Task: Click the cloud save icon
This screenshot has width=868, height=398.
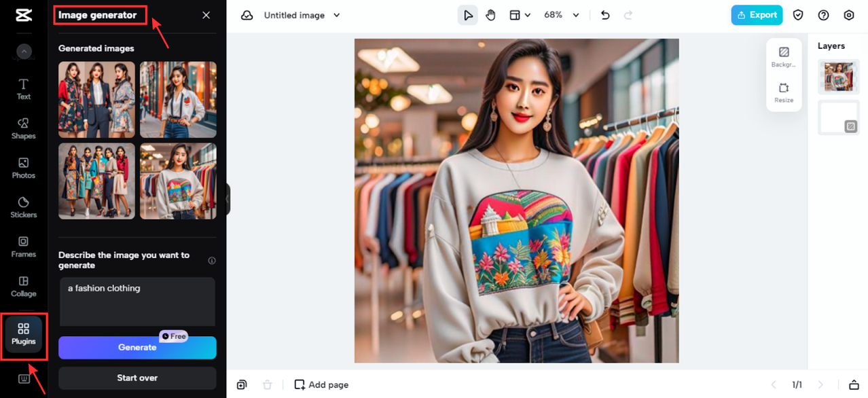Action: point(247,15)
